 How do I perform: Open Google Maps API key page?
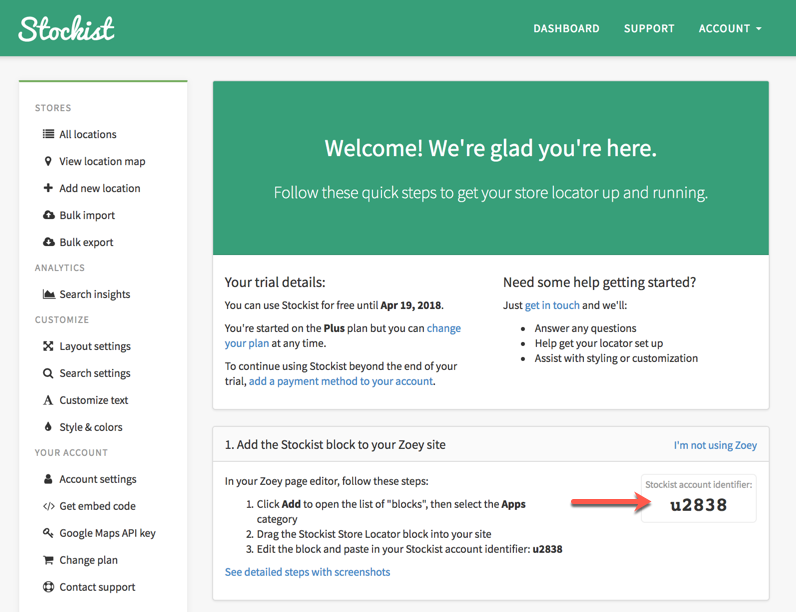pos(108,533)
